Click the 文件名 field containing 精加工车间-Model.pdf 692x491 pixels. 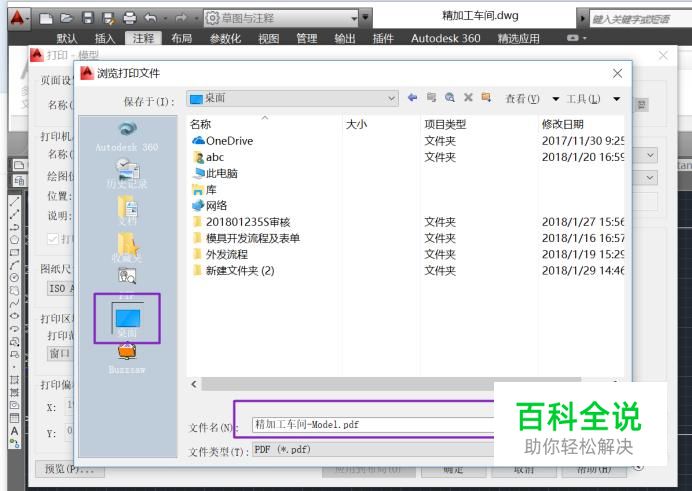[373, 424]
